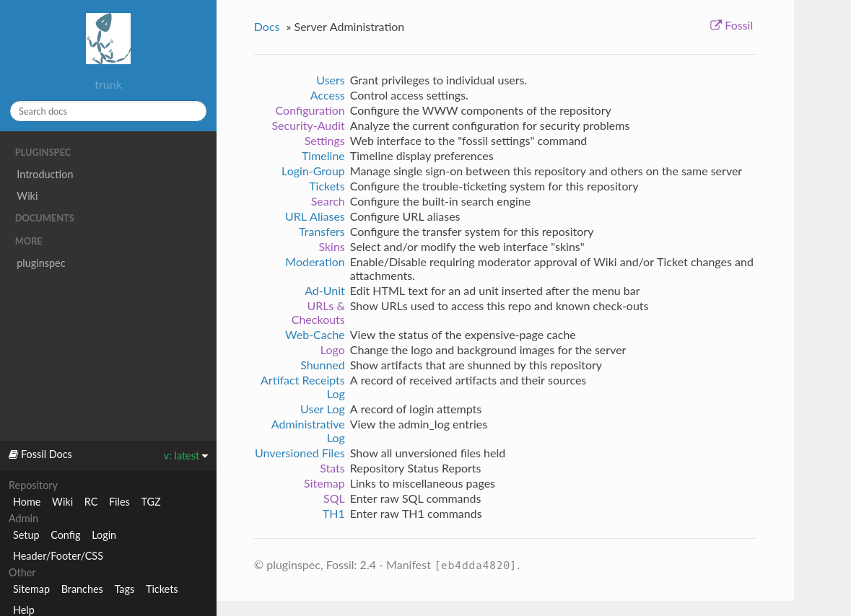The image size is (851, 616).
Task: Click Header/Footer/CSS under Admin
Action: [x=58, y=556]
